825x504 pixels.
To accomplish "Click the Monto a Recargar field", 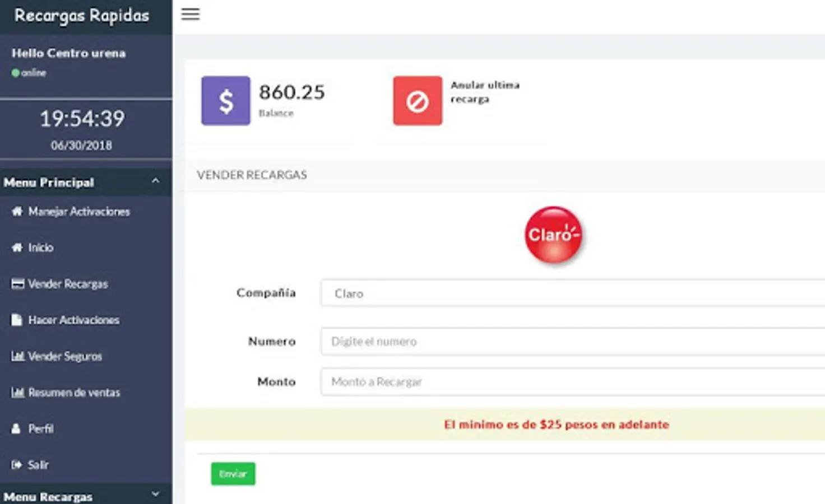I will (x=573, y=381).
